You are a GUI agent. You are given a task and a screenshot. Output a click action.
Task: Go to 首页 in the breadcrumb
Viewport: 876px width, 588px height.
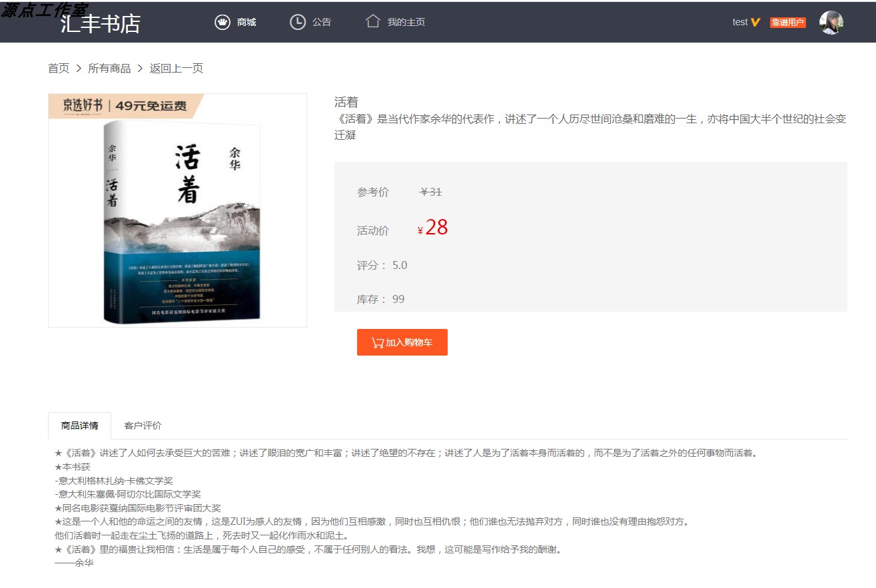[x=59, y=68]
